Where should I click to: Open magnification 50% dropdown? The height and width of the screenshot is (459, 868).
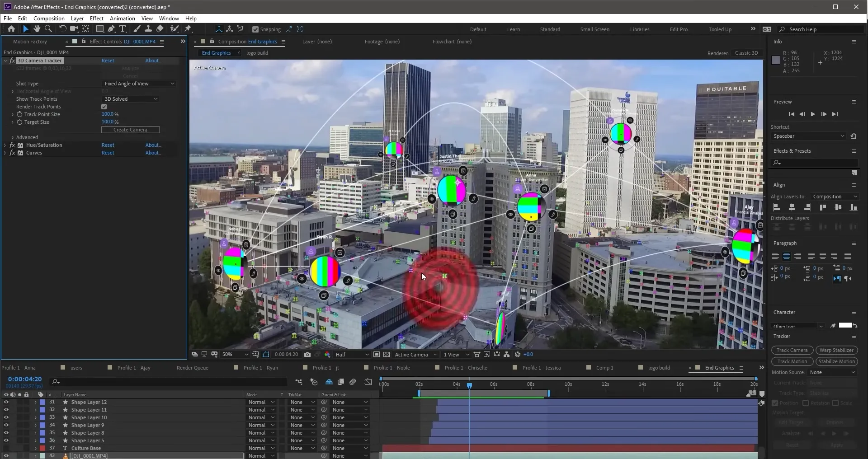[x=235, y=355]
